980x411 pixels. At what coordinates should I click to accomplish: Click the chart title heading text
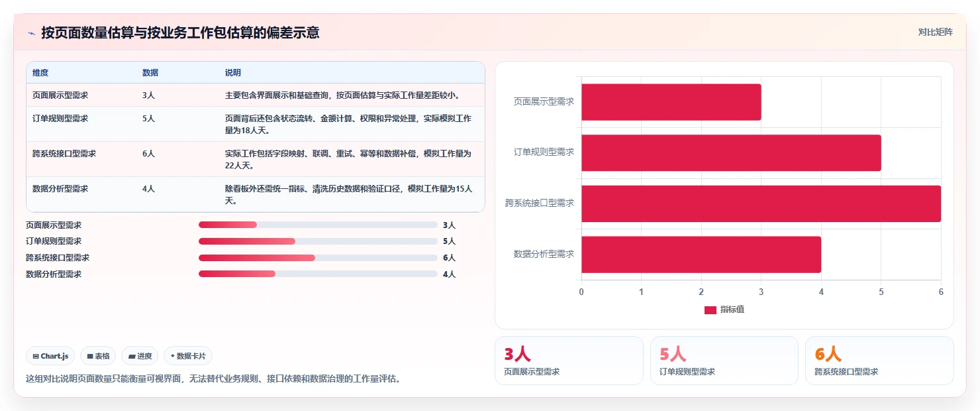pos(180,32)
